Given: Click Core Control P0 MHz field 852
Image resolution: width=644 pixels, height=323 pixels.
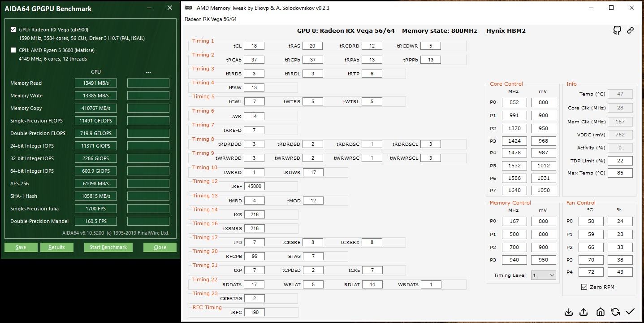Looking at the screenshot, I should pyautogui.click(x=514, y=102).
